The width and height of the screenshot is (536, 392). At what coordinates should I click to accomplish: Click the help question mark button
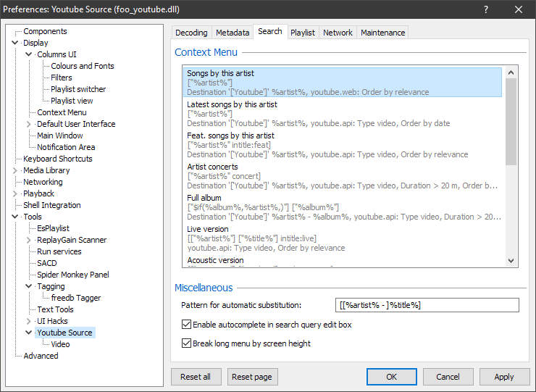click(485, 9)
